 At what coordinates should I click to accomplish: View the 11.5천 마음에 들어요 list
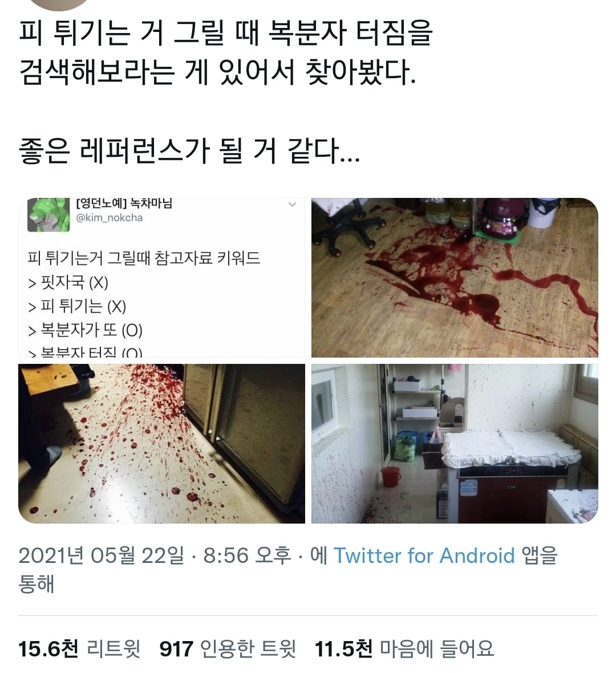[404, 648]
